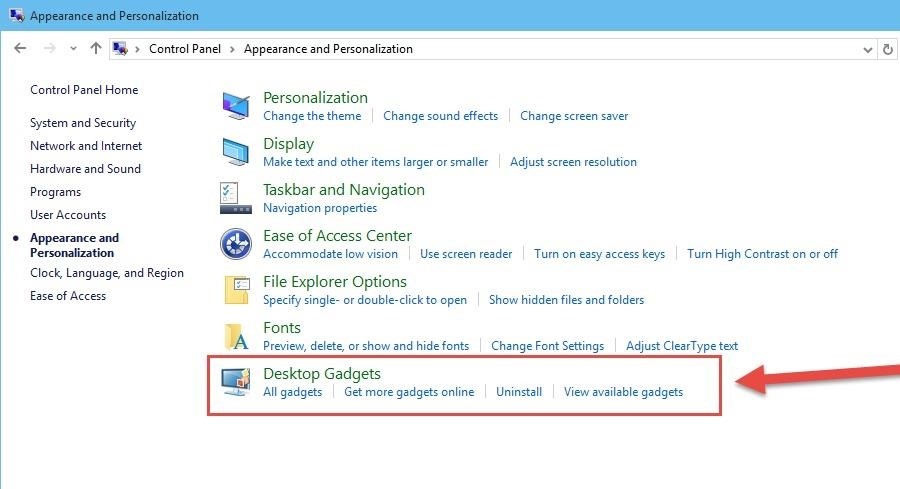Click Change the theme
The image size is (900, 489).
[x=312, y=116]
